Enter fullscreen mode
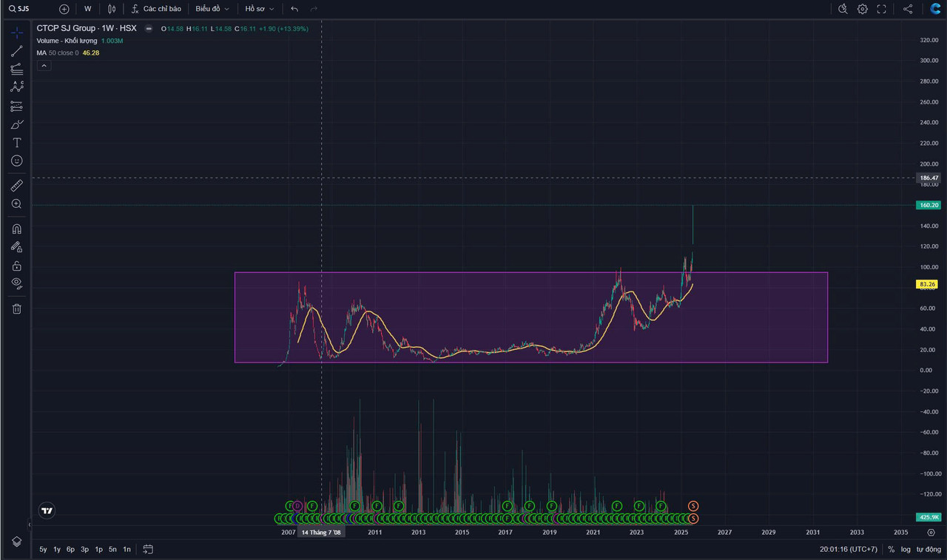947x560 pixels. pos(882,9)
